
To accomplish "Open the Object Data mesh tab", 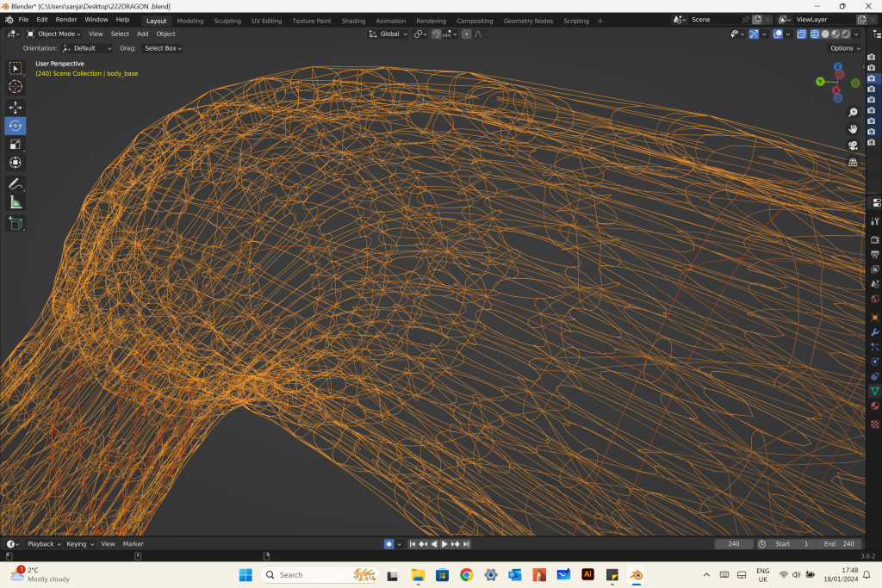I will coord(875,391).
